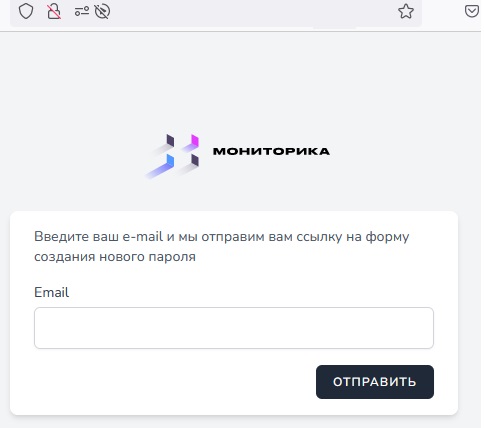Click the pink cube in the logo
Screen dimensions: 484x428
coord(195,140)
